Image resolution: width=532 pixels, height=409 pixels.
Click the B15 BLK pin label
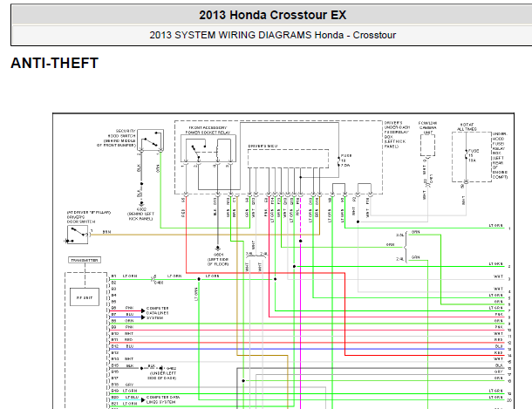(x=123, y=365)
